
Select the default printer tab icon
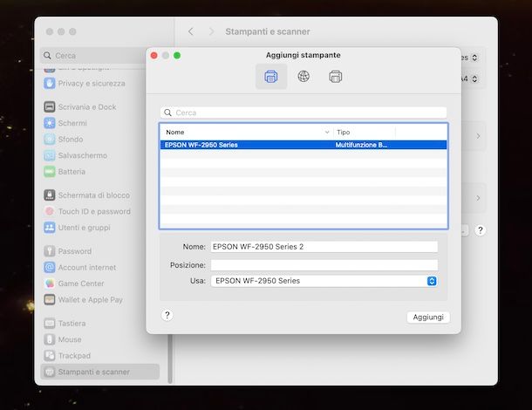point(271,77)
